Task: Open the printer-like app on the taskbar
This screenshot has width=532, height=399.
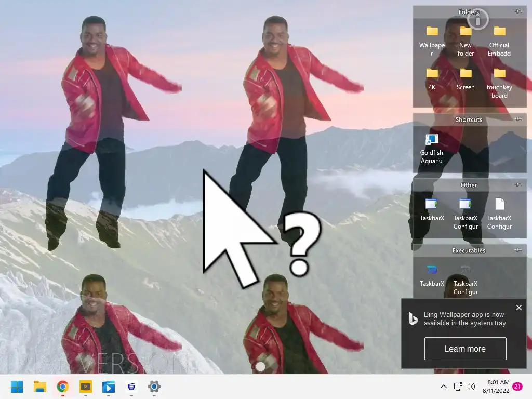Action: 131,387
